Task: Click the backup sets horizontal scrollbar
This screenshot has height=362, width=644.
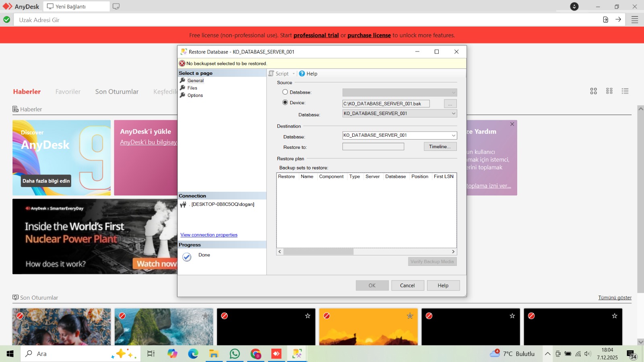Action: [366, 252]
